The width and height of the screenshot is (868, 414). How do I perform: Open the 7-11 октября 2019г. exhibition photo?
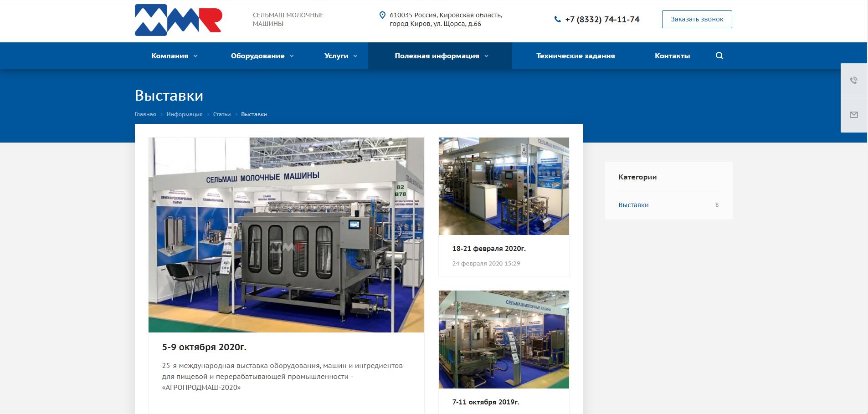pyautogui.click(x=504, y=340)
